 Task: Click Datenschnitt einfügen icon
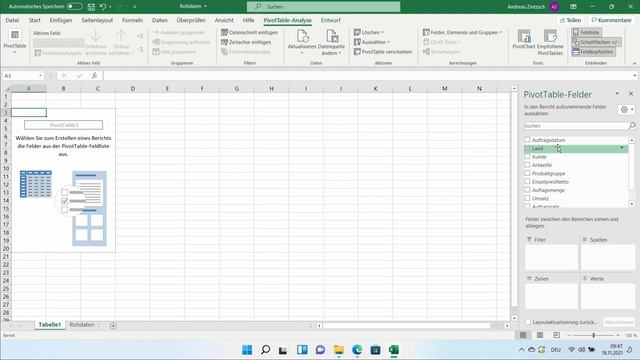click(224, 32)
